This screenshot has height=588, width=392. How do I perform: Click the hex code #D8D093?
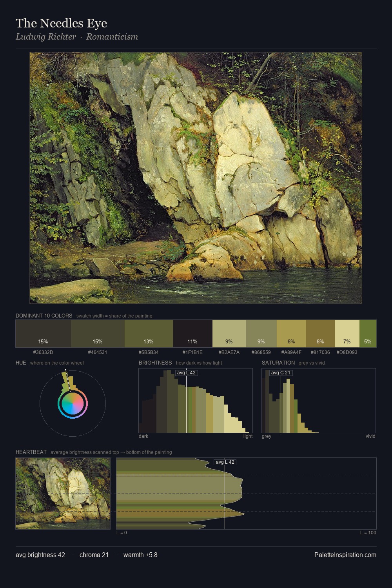pyautogui.click(x=347, y=352)
